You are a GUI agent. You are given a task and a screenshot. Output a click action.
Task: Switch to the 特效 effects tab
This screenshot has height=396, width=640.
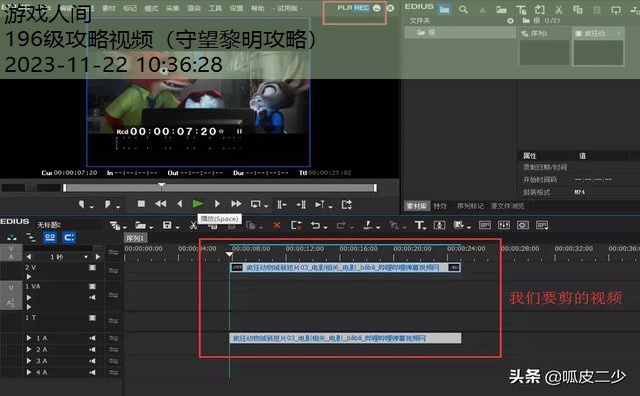point(440,206)
